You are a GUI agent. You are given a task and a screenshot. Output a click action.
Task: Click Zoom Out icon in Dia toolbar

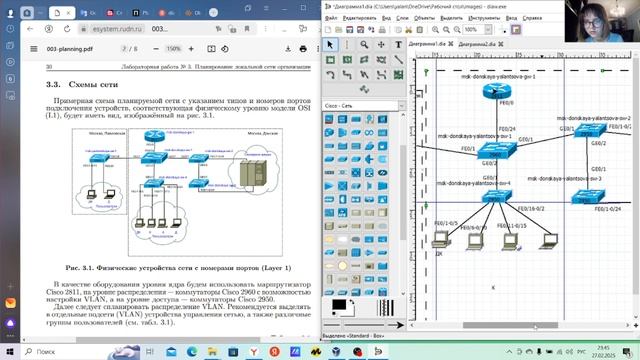(446, 30)
